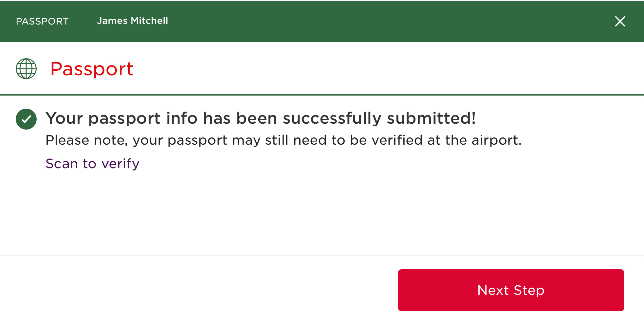
Task: Click the globe icon beside Passport
Action: [x=26, y=69]
